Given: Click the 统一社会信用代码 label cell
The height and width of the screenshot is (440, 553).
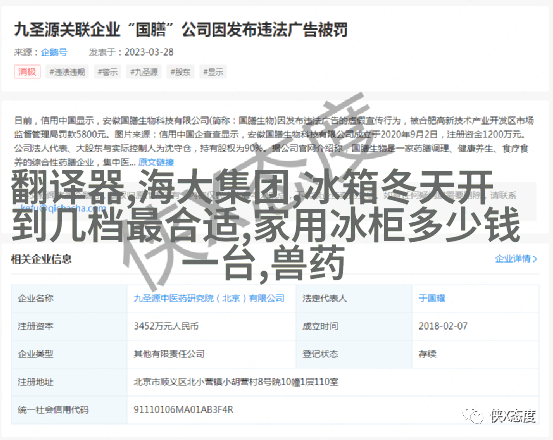Looking at the screenshot, I should pos(69,410).
